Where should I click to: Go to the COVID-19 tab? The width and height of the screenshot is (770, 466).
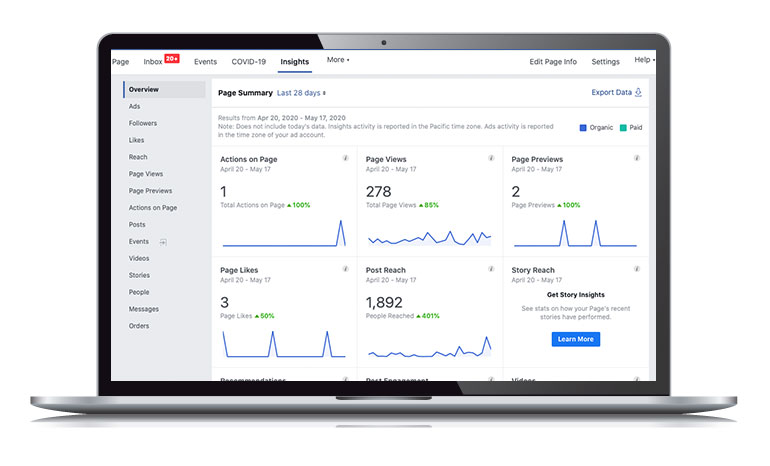pos(249,62)
